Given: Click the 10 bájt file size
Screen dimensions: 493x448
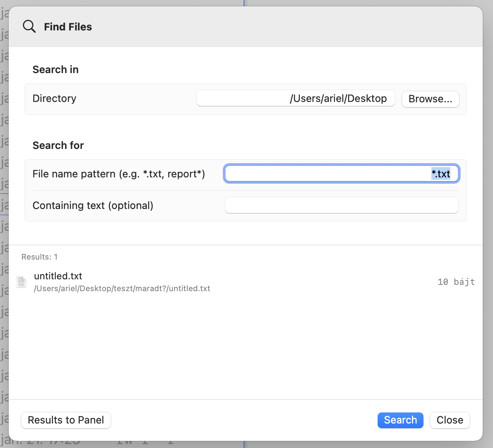Looking at the screenshot, I should 456,282.
